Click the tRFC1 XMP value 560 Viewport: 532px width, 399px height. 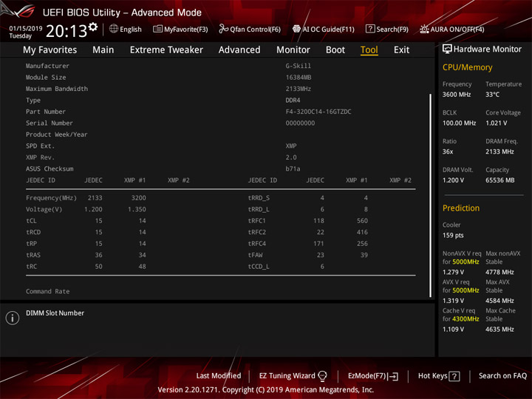coord(362,221)
